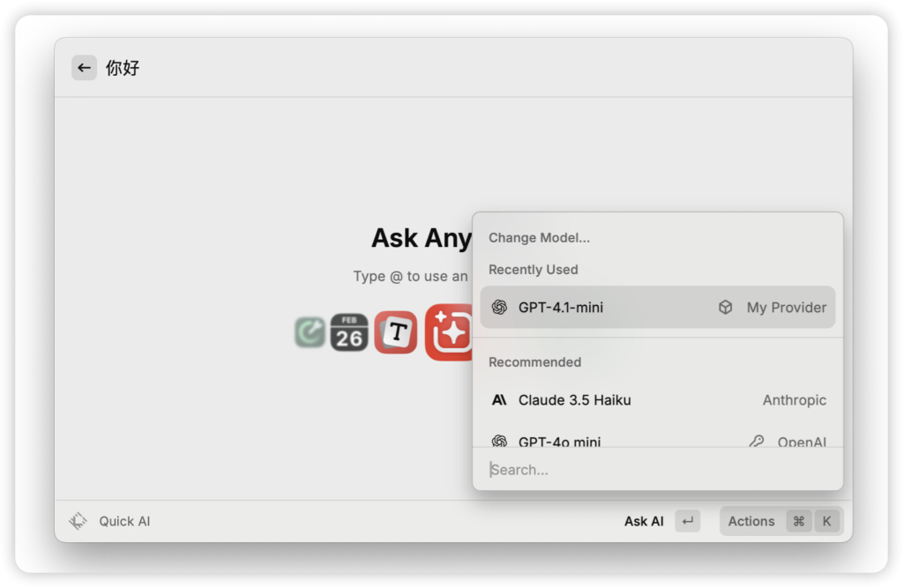
Task: Click the back arrow button
Action: click(x=84, y=68)
